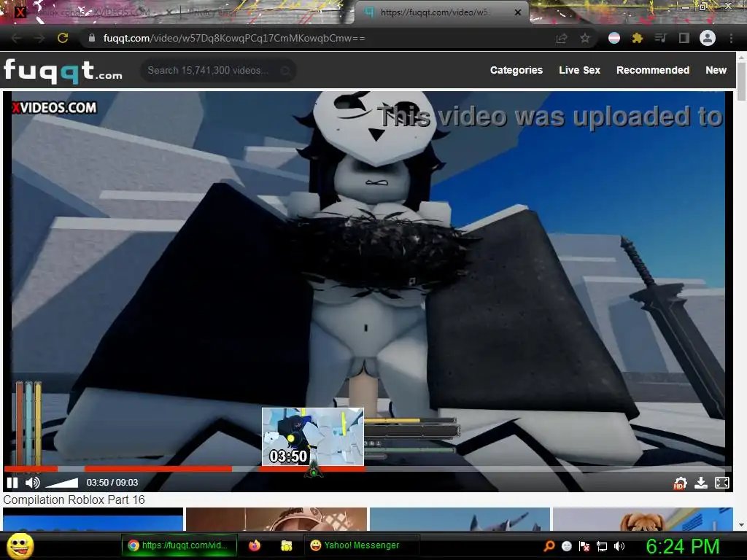Click the video download icon
Screen dimensions: 747x560
click(701, 483)
